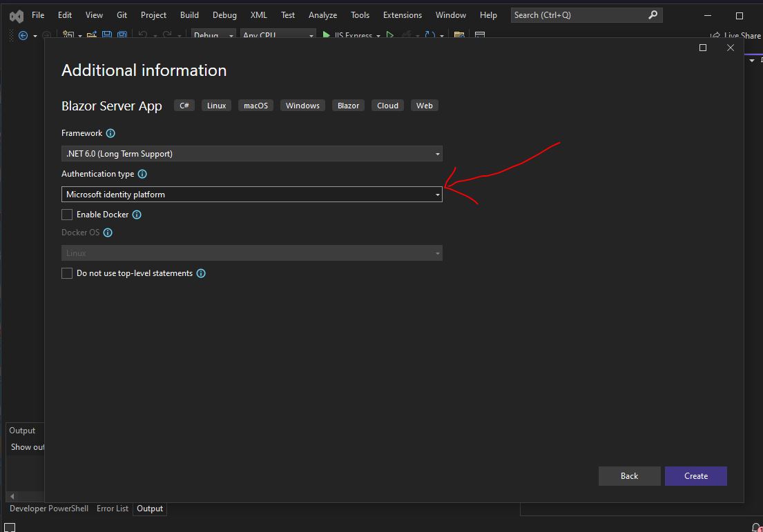763x532 pixels.
Task: Click the Visual Studio logo icon
Action: (x=17, y=16)
